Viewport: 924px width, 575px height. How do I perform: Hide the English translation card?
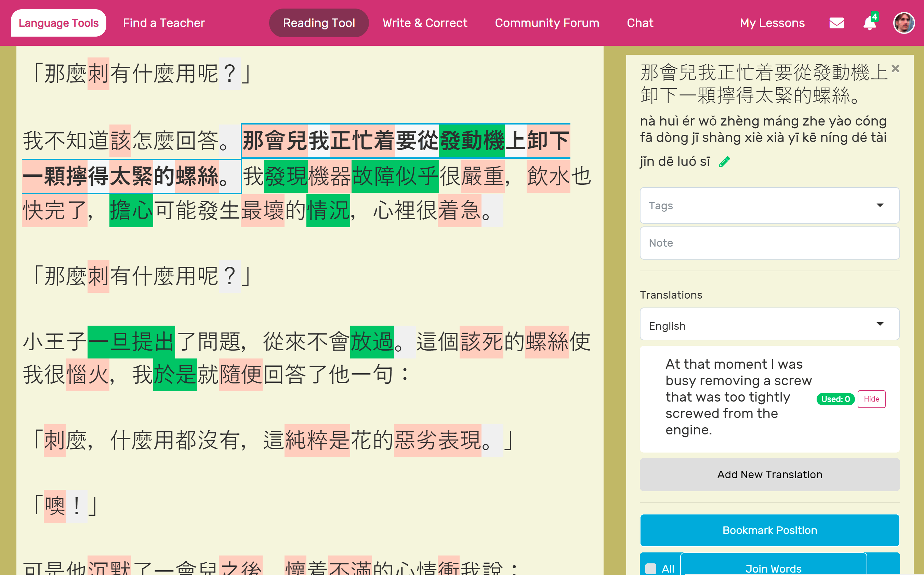point(871,399)
